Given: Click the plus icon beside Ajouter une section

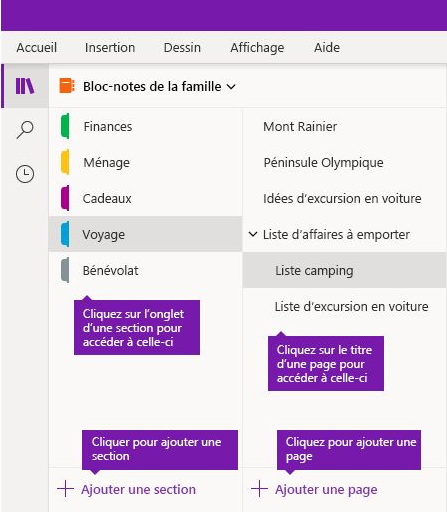Looking at the screenshot, I should click(65, 489).
